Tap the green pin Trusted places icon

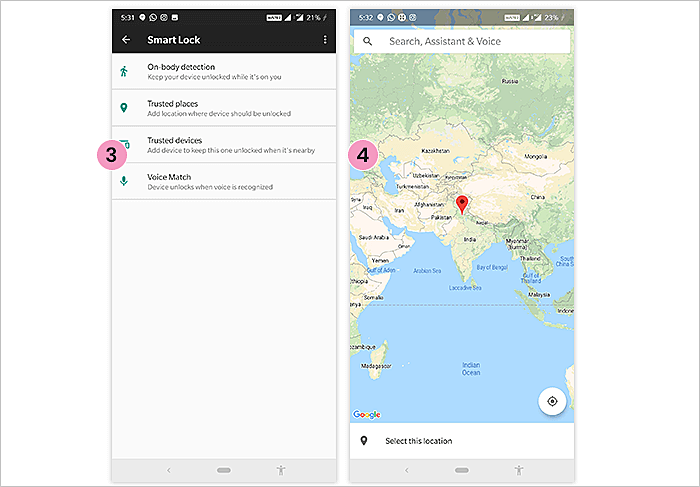(124, 108)
